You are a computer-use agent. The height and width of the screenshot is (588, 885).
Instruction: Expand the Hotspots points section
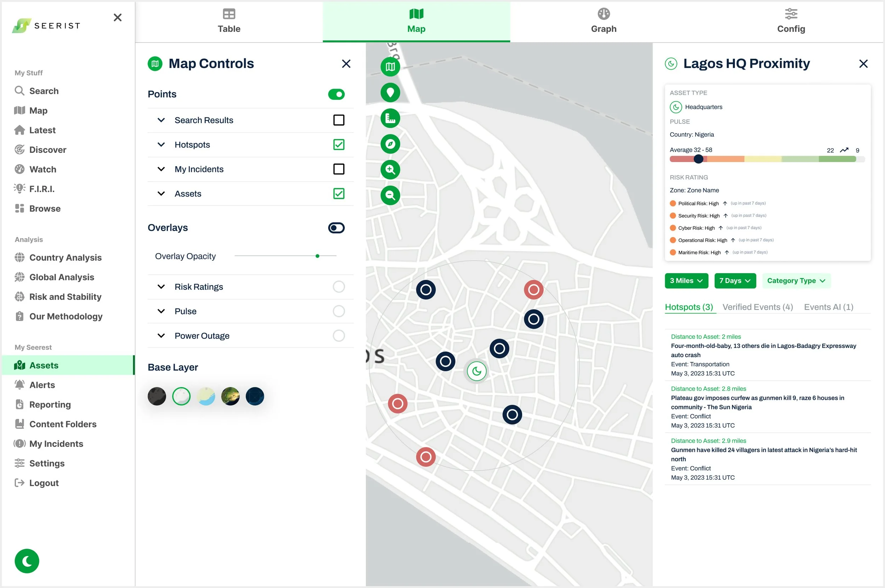tap(161, 145)
